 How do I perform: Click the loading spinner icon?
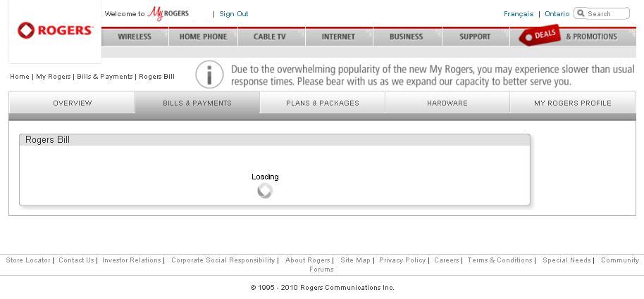[265, 191]
